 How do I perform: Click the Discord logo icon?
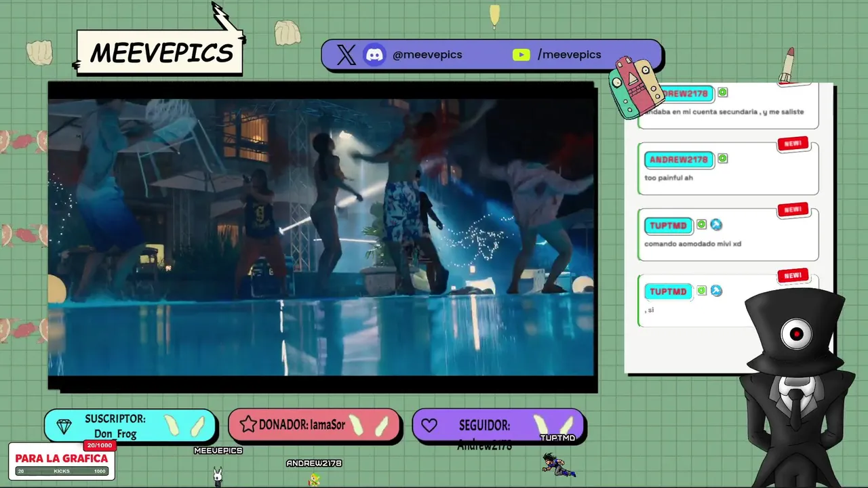point(374,55)
